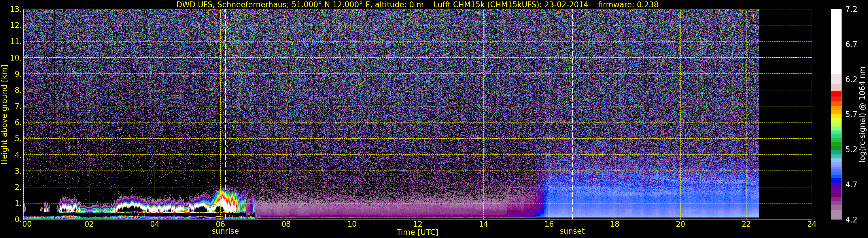Click the 'log(rc-signal) @ 1064 nm' label
The height and width of the screenshot is (238, 868).
(x=862, y=115)
